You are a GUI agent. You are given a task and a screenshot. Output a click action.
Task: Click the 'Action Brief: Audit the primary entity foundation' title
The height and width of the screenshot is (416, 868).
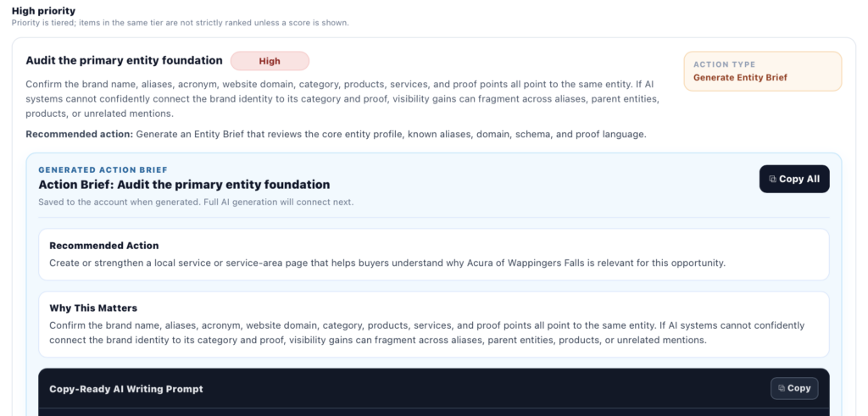click(x=184, y=184)
